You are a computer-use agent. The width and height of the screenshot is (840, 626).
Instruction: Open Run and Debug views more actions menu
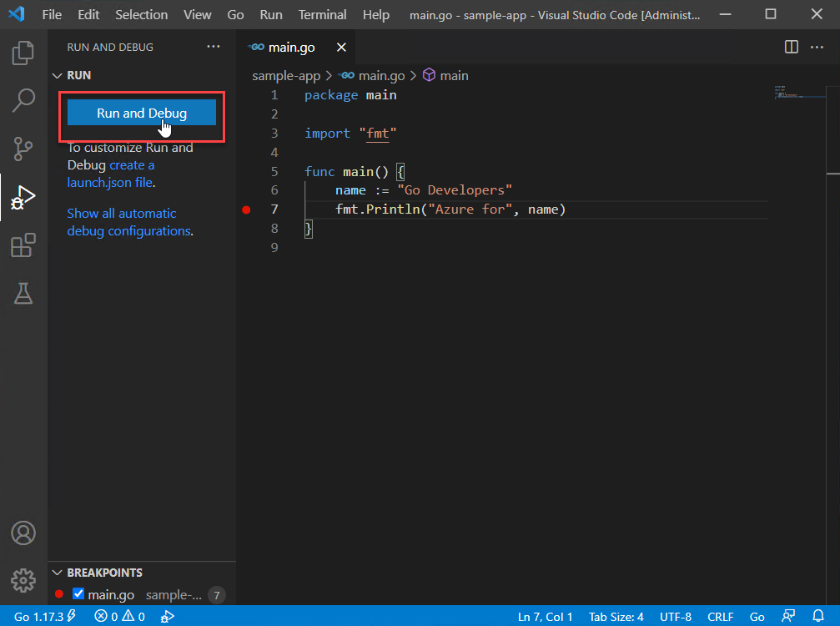pos(214,48)
